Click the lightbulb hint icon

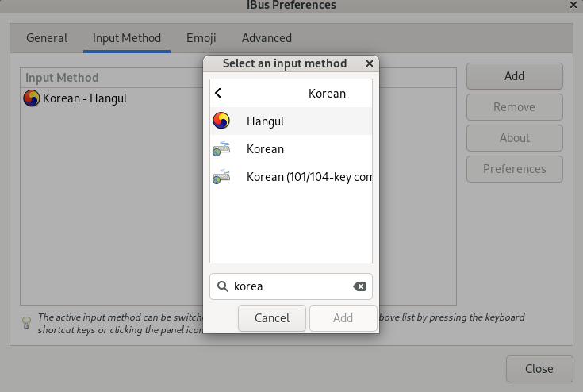(26, 323)
